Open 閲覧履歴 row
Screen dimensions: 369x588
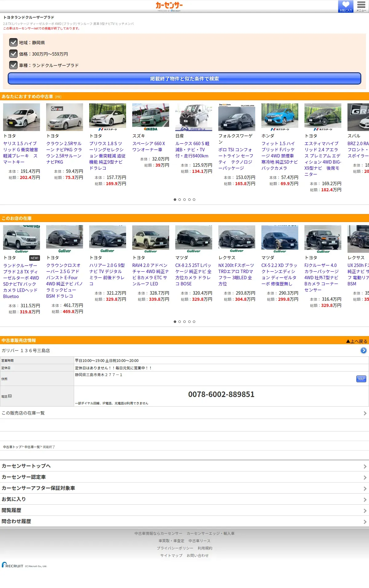(184, 510)
